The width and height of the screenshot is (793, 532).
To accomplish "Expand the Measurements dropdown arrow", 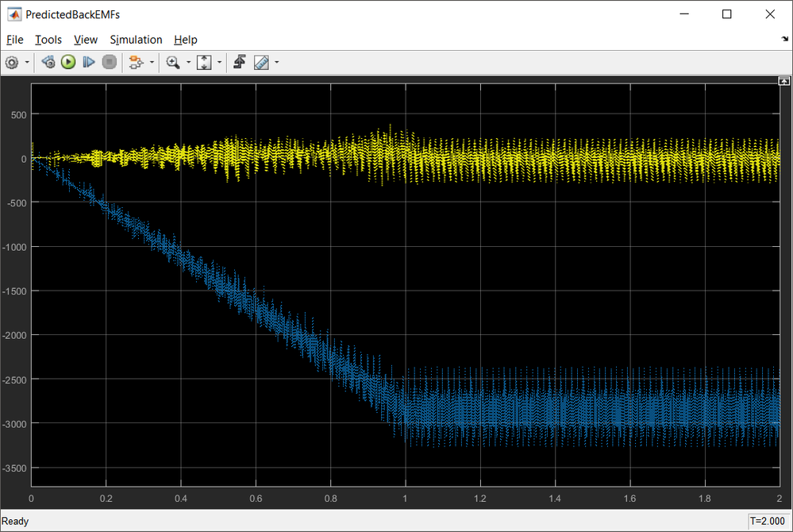I will [x=277, y=62].
